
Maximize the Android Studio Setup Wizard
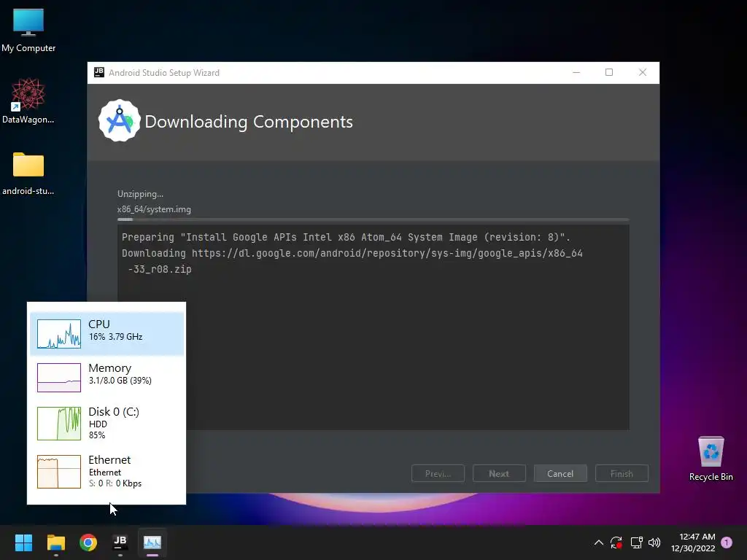pyautogui.click(x=609, y=72)
